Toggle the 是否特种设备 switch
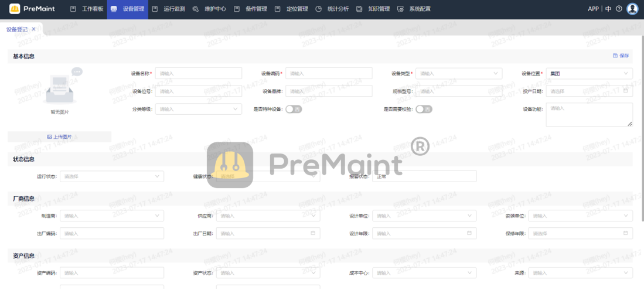The image size is (644, 304). tap(294, 109)
